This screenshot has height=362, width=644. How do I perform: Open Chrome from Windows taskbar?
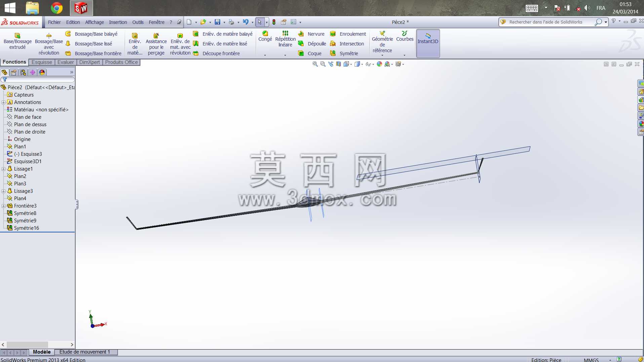(57, 8)
